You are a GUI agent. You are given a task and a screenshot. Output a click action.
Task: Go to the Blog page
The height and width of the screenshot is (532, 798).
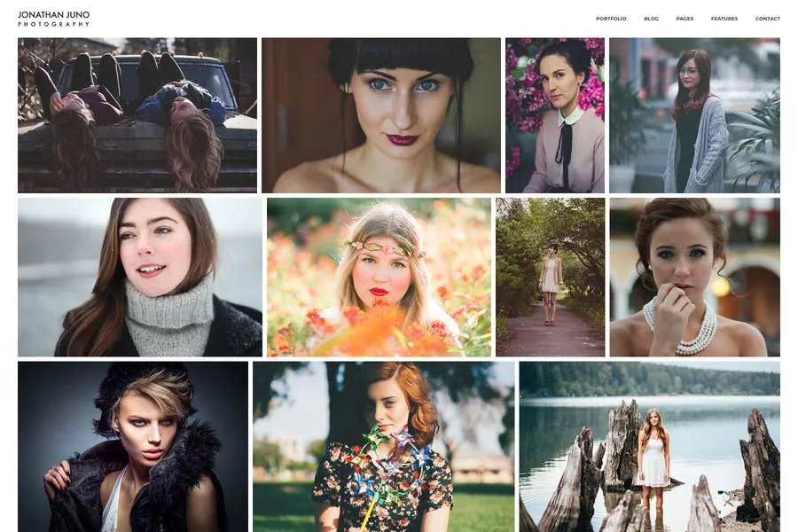pos(651,19)
